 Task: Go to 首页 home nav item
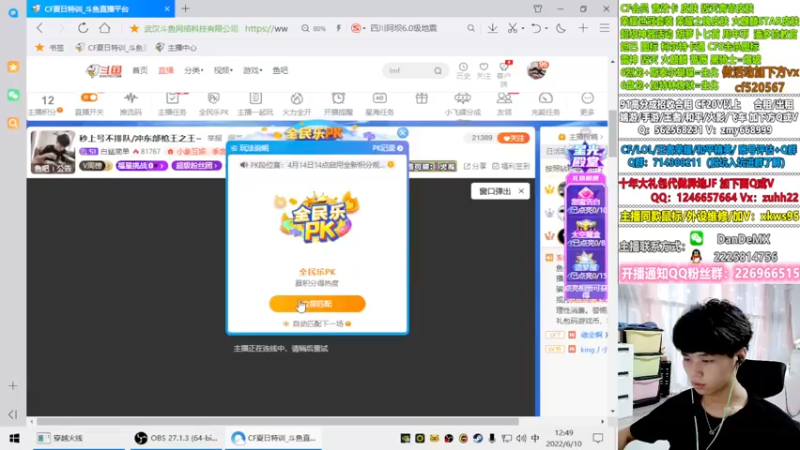coord(140,70)
